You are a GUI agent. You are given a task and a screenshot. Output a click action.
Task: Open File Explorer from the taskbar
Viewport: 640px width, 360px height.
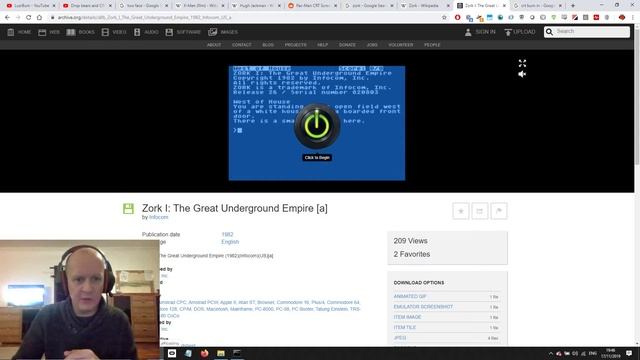tap(221, 353)
